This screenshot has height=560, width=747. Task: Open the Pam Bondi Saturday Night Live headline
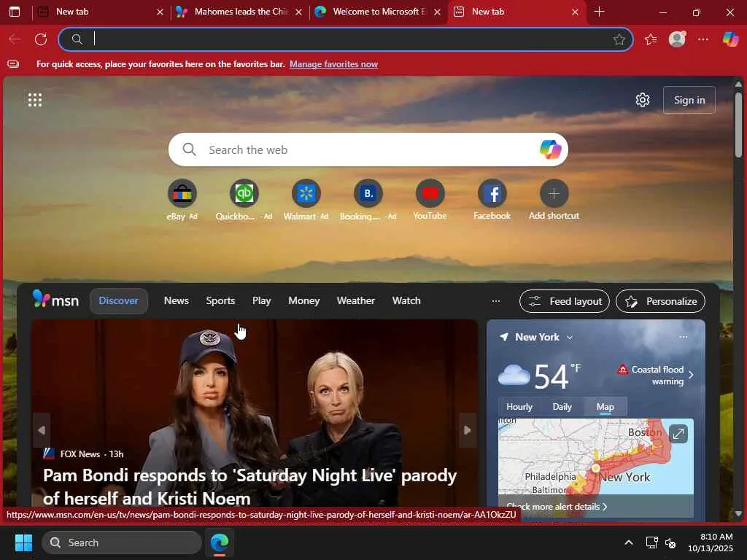(x=249, y=486)
